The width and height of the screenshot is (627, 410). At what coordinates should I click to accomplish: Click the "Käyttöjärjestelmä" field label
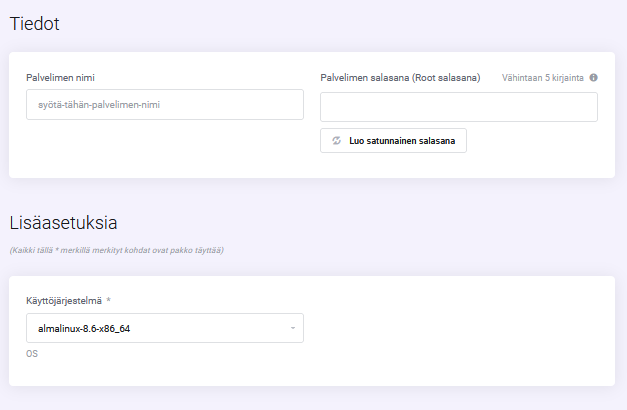tap(63, 300)
